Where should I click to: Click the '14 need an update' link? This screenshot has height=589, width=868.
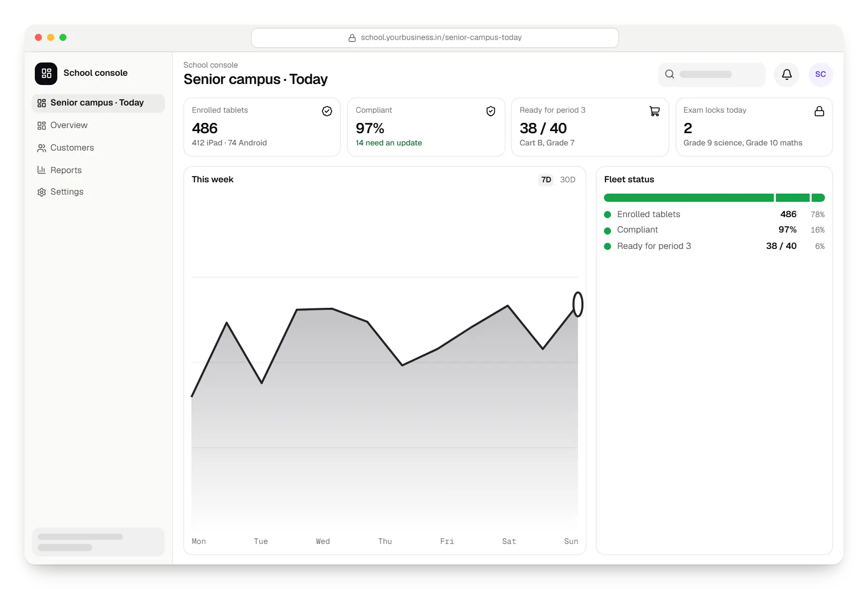(389, 143)
